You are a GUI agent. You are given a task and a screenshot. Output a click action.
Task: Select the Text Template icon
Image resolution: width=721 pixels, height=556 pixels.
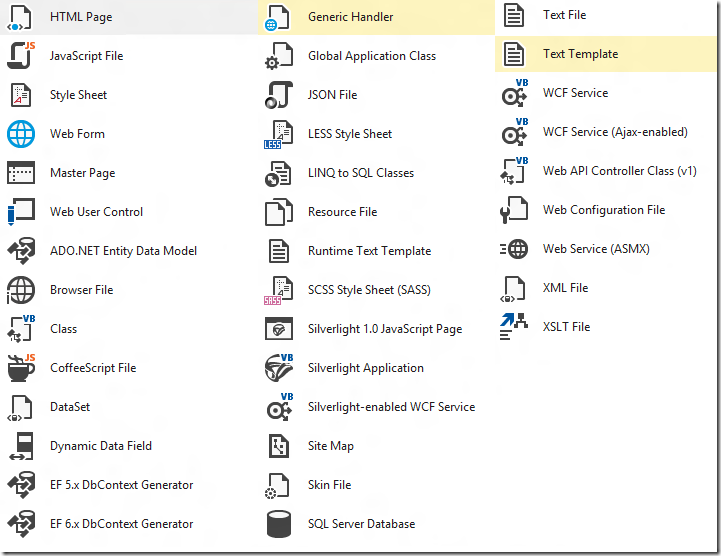click(514, 54)
